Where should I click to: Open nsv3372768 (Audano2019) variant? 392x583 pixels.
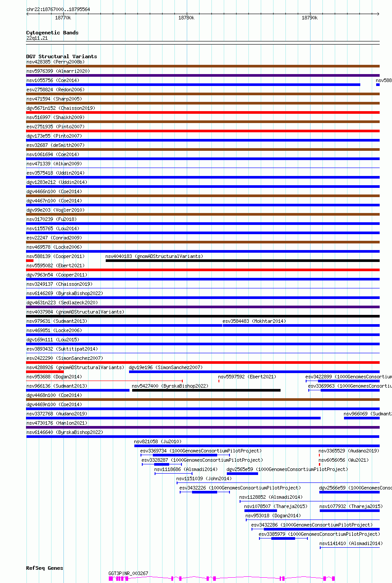pos(57,414)
